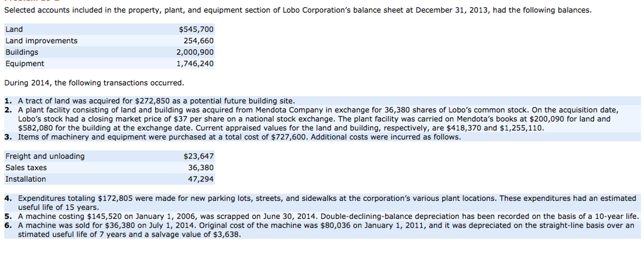Screen dimensions: 644x255
Task: Click the Land row label
Action: pyautogui.click(x=14, y=29)
